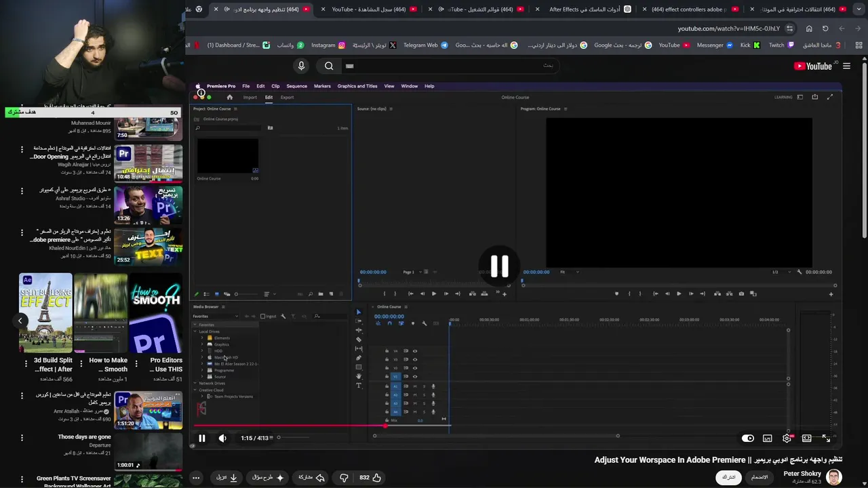The height and width of the screenshot is (488, 868).
Task: Open the Door Opening transition video thumbnail
Action: [148, 163]
